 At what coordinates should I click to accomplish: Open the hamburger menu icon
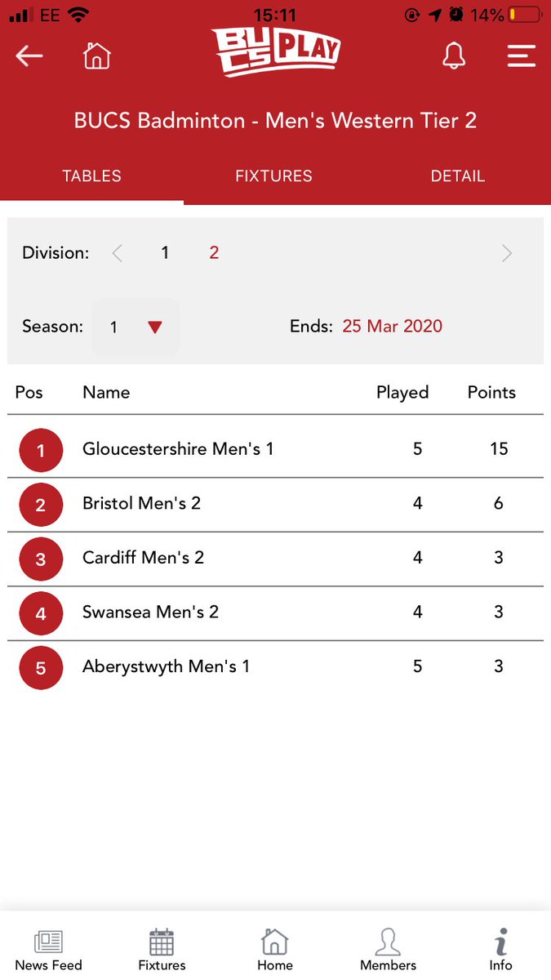521,56
